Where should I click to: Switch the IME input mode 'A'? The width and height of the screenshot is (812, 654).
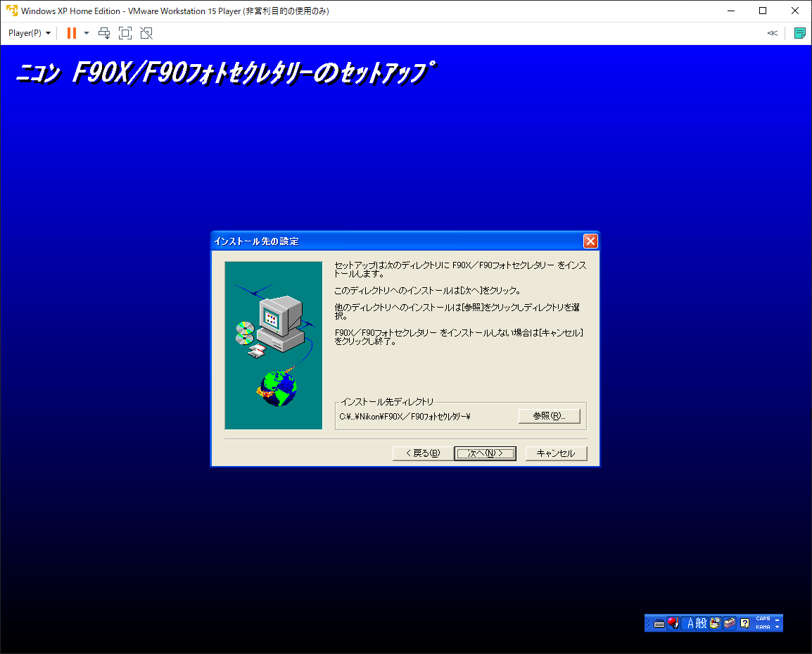click(690, 623)
